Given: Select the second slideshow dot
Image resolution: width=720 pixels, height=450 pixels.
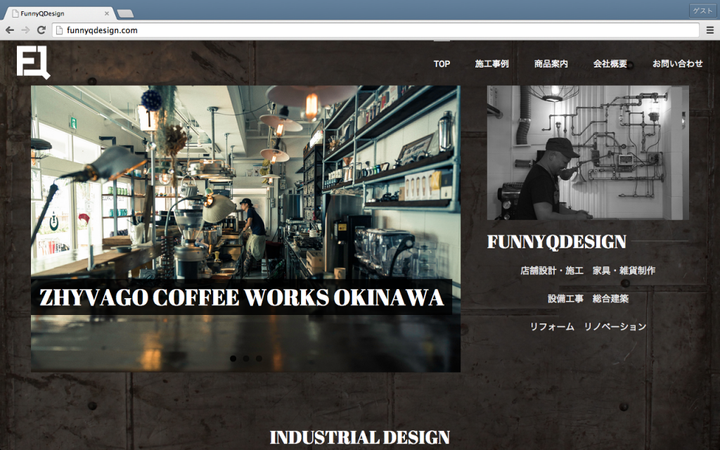Looking at the screenshot, I should (x=246, y=358).
